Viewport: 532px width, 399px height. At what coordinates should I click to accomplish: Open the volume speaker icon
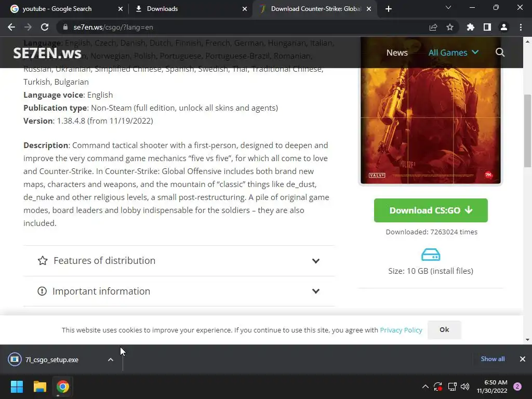point(465,387)
